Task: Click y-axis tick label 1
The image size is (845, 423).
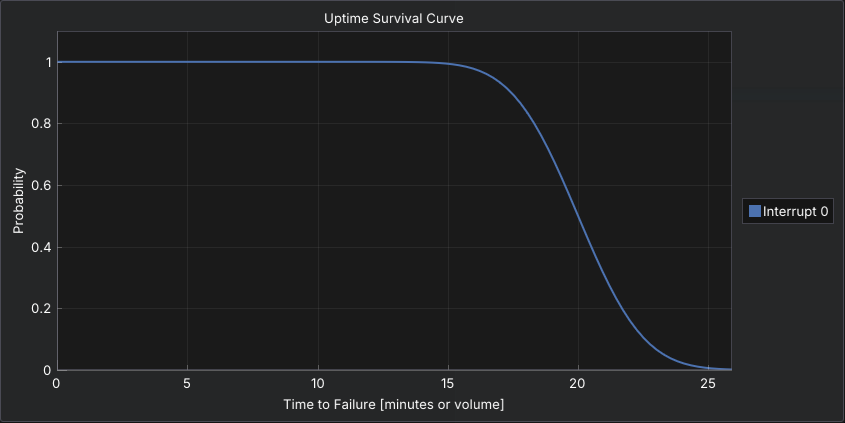Action: 46,62
